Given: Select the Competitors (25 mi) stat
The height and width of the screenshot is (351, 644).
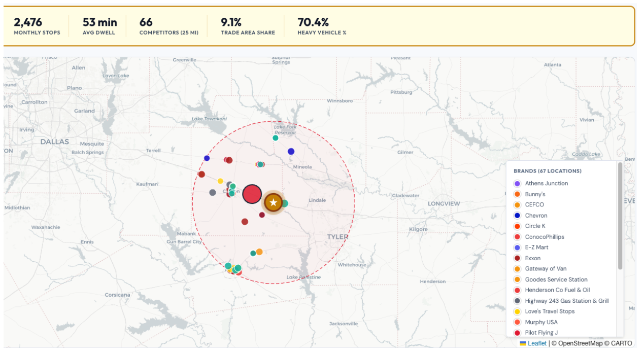Looking at the screenshot, I should click(169, 27).
